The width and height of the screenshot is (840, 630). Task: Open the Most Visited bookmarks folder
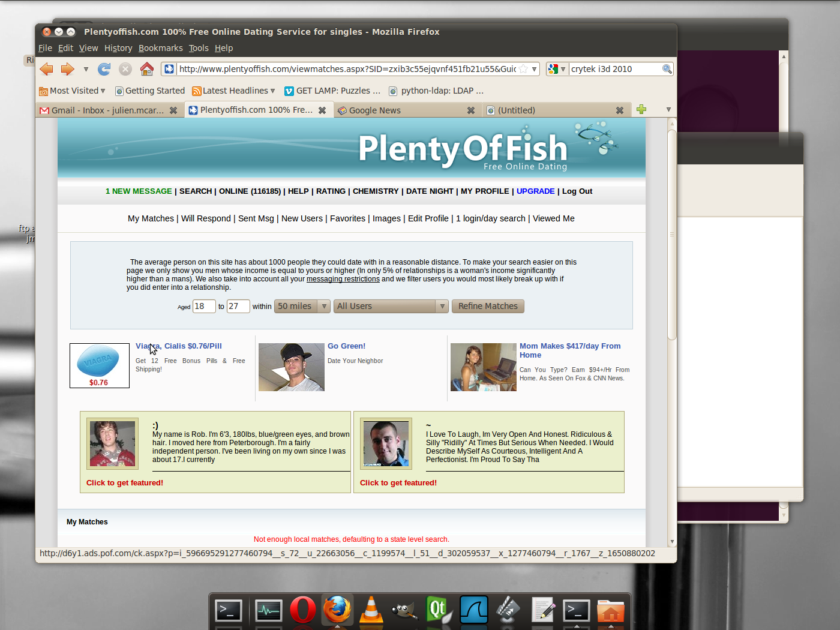[72, 91]
